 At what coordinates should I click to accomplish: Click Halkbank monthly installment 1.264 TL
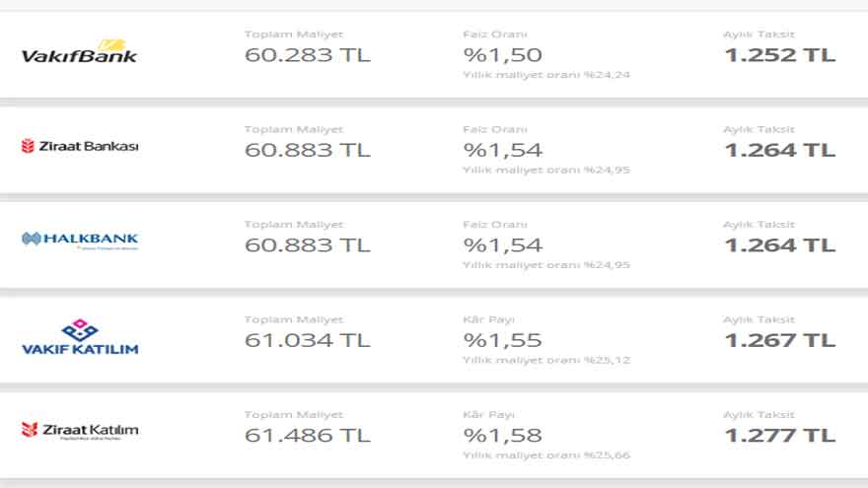pyautogui.click(x=779, y=245)
